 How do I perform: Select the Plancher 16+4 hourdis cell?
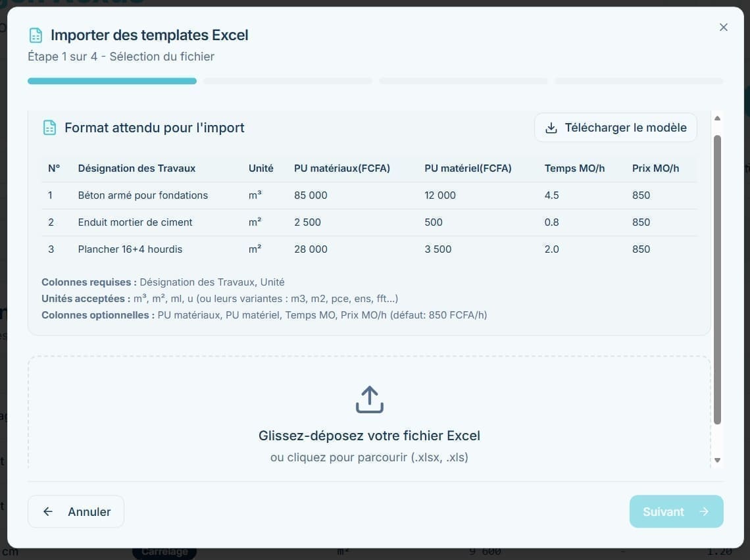pos(130,249)
